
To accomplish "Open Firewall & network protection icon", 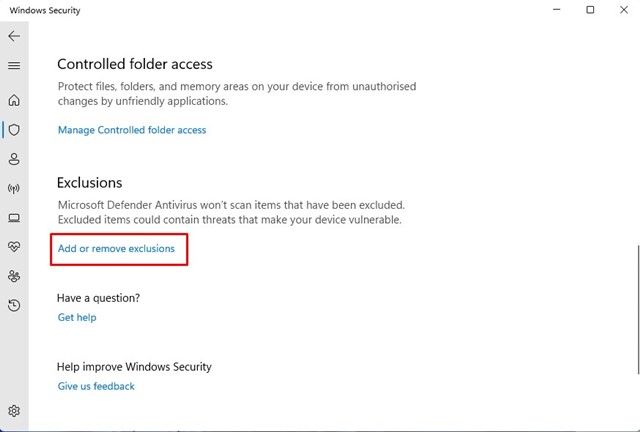I will pos(14,188).
